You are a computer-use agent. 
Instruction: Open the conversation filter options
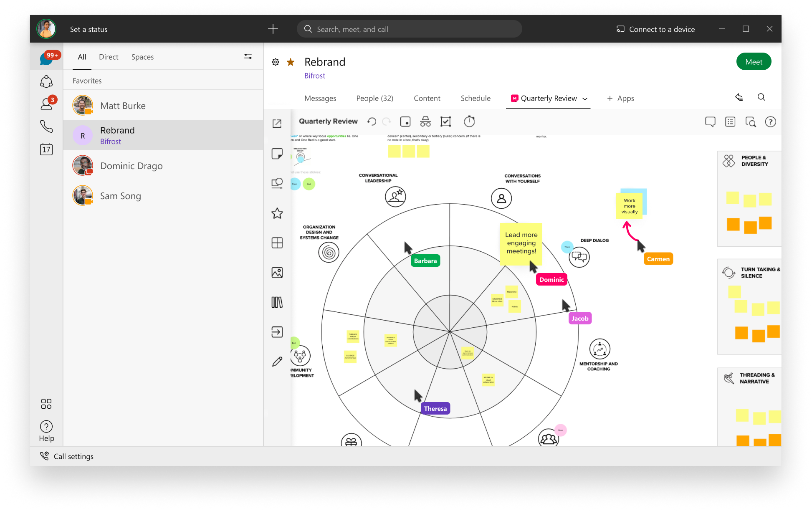[x=248, y=56]
